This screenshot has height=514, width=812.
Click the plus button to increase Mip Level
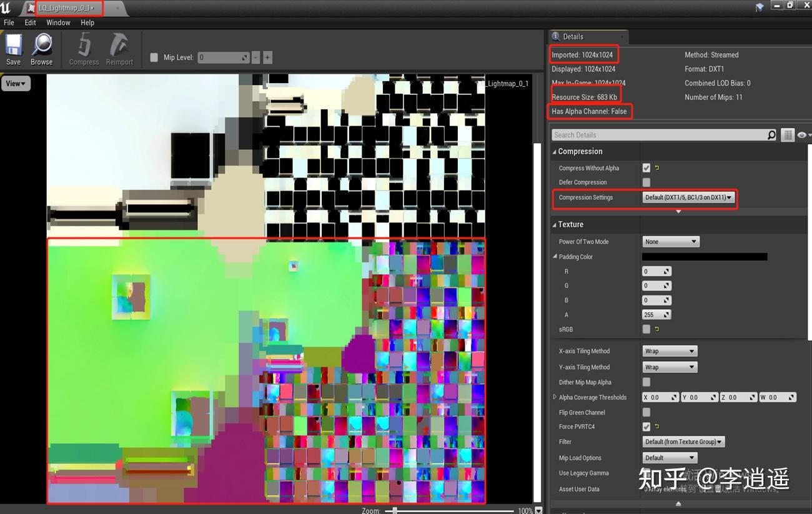point(267,57)
